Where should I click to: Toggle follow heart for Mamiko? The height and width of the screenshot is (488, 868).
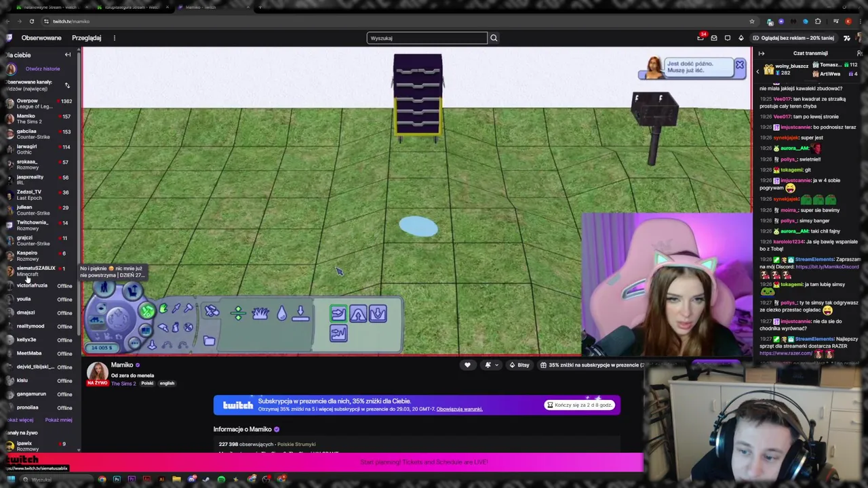[467, 365]
